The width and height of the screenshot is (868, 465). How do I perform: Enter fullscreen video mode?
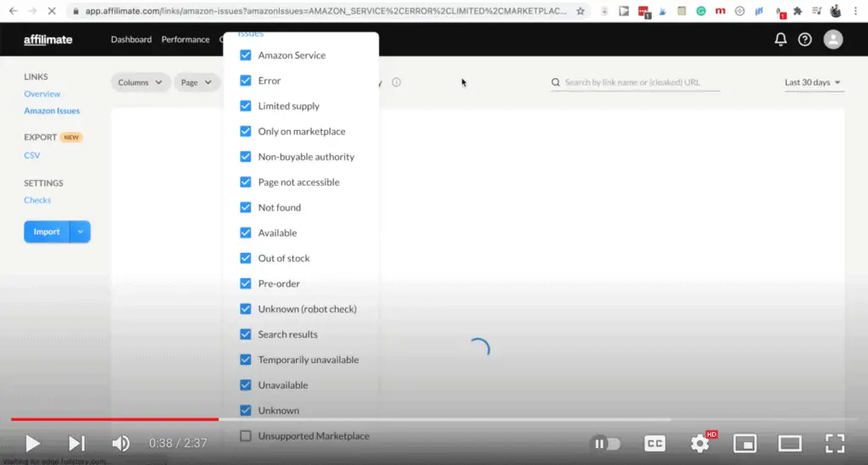tap(835, 443)
